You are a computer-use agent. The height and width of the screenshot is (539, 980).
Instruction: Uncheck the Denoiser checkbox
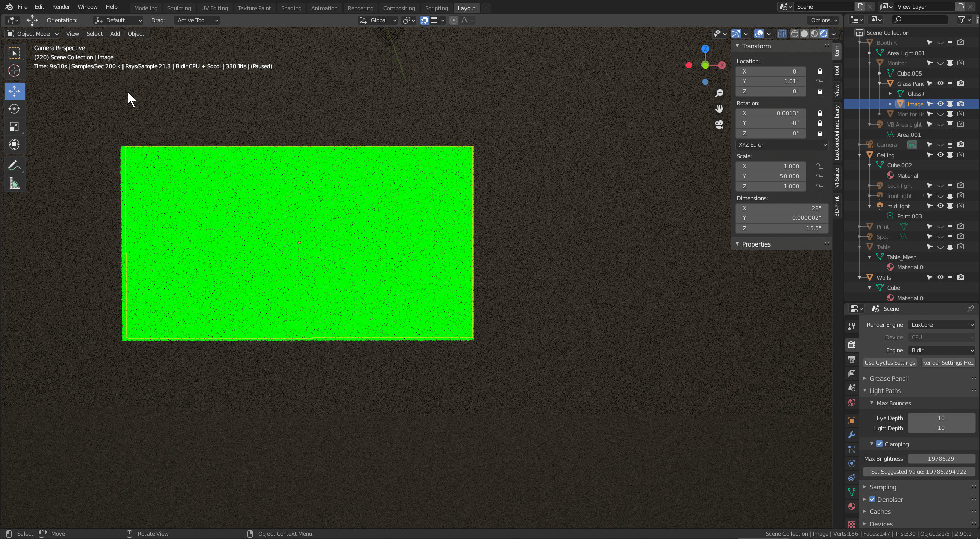[x=872, y=500]
